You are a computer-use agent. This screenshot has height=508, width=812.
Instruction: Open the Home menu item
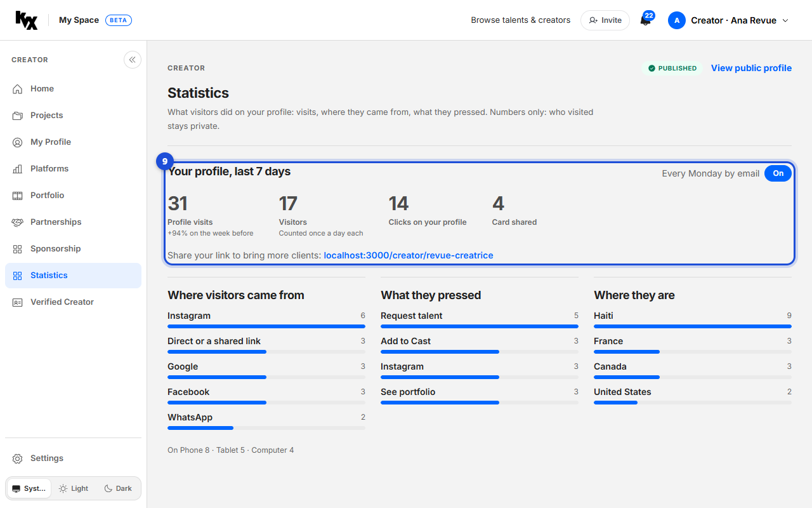click(73, 89)
